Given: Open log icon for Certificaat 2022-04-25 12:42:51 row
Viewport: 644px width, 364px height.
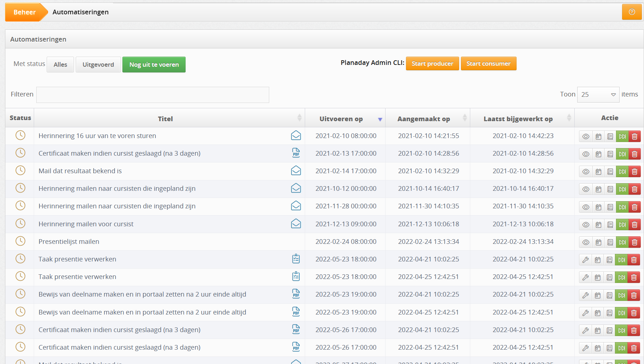Looking at the screenshot, I should [610, 348].
